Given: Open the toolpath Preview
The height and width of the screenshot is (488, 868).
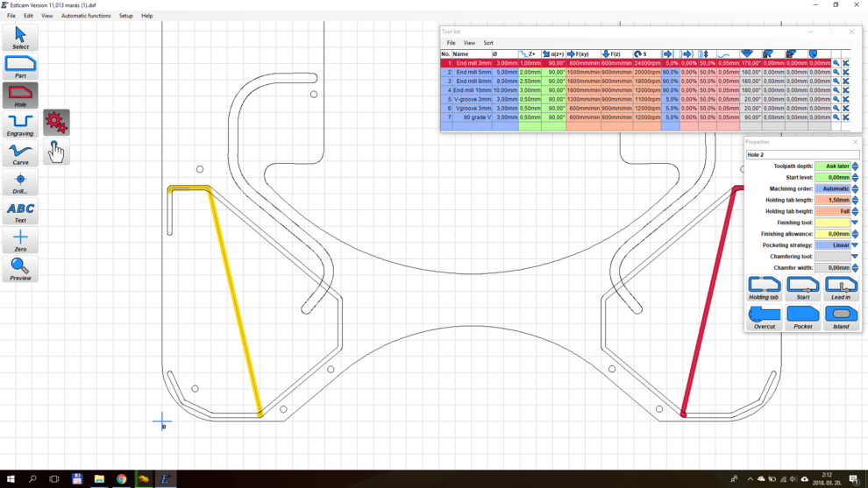Looking at the screenshot, I should [x=20, y=269].
